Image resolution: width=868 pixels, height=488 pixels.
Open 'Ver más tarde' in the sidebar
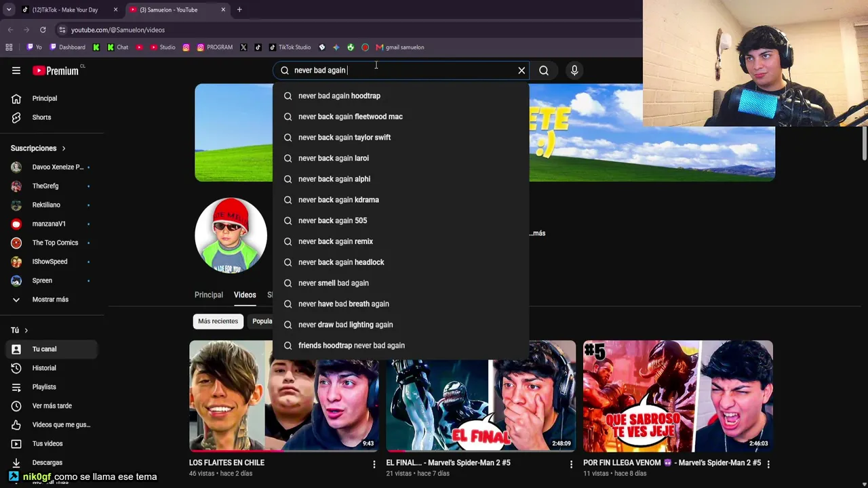pyautogui.click(x=52, y=406)
